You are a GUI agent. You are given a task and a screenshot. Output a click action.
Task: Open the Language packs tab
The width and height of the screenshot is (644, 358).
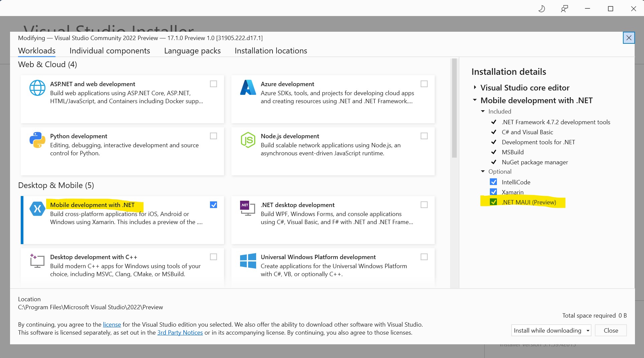(192, 51)
